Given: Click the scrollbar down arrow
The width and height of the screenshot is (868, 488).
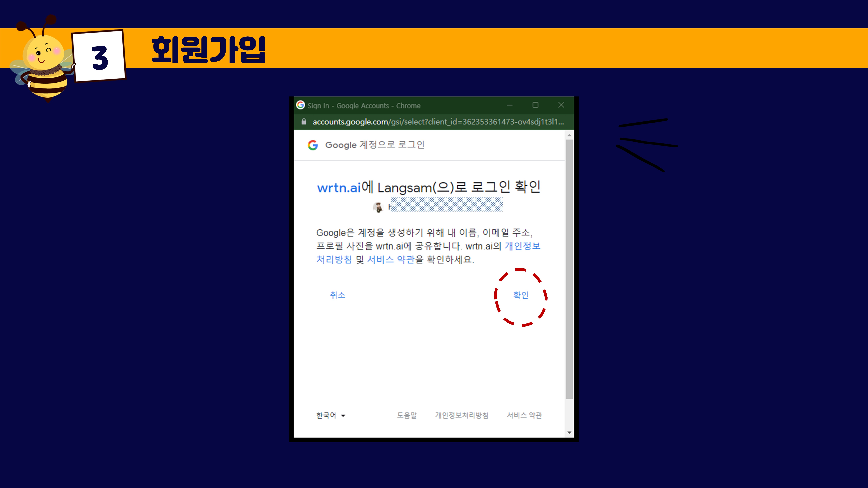Looking at the screenshot, I should pos(569,433).
